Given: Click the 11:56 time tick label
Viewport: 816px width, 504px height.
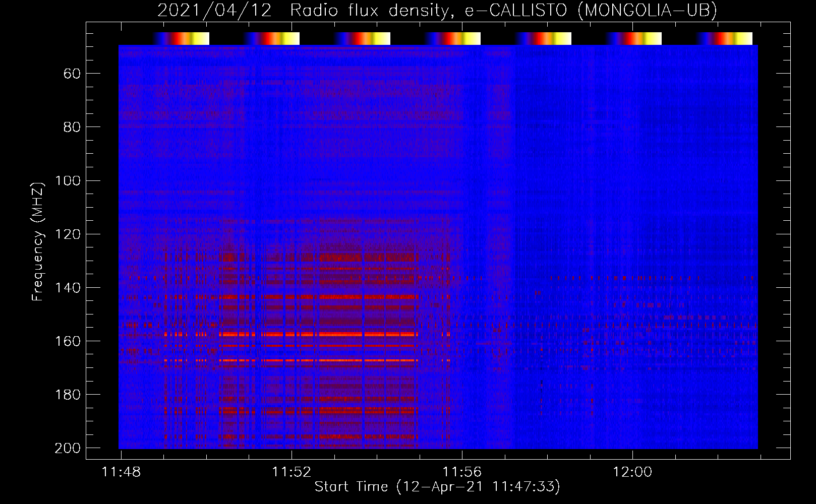Looking at the screenshot, I should (462, 472).
